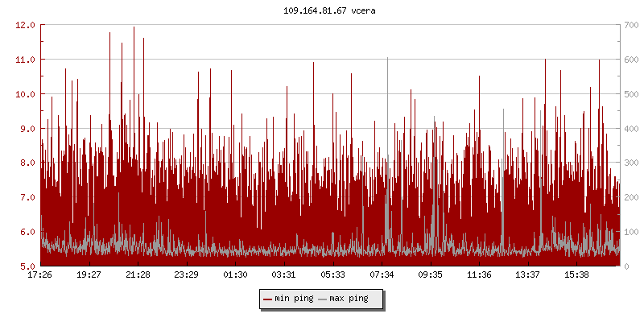644x322 pixels.
Task: Click the 5.0 left axis label
Action: [x=27, y=266]
